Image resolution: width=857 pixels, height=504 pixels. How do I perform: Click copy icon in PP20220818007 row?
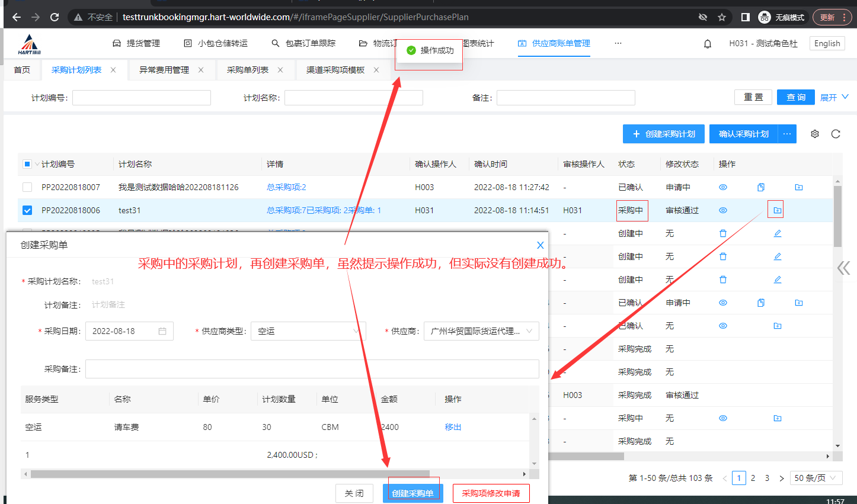point(760,187)
